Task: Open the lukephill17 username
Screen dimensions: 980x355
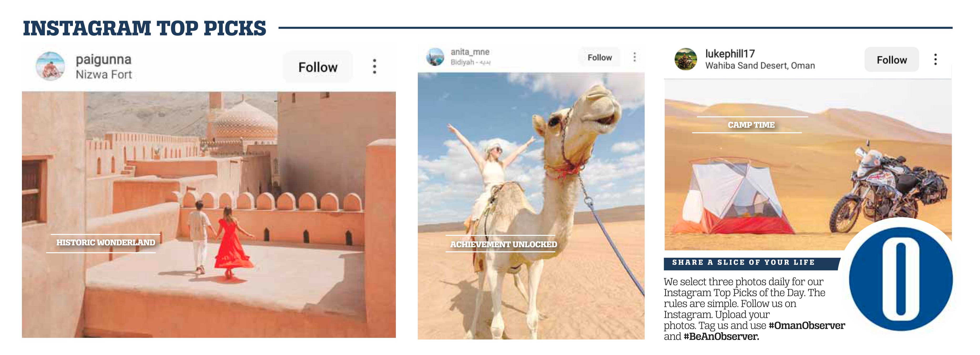Action: [x=730, y=54]
